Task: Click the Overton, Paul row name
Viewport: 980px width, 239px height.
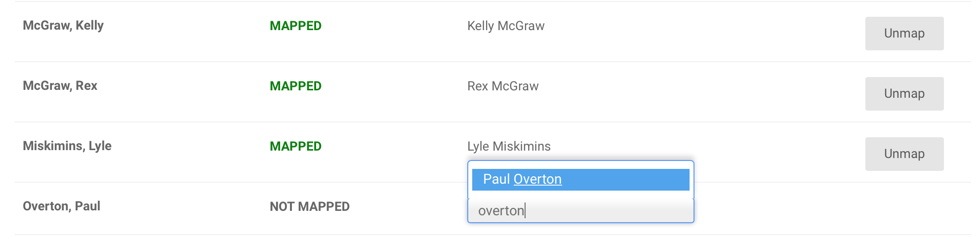Action: [x=62, y=206]
